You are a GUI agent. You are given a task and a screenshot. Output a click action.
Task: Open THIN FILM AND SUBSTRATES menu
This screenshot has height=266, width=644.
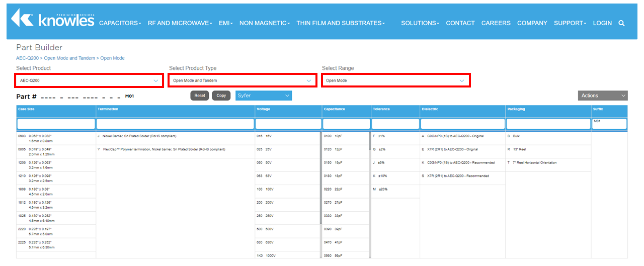[x=341, y=23]
